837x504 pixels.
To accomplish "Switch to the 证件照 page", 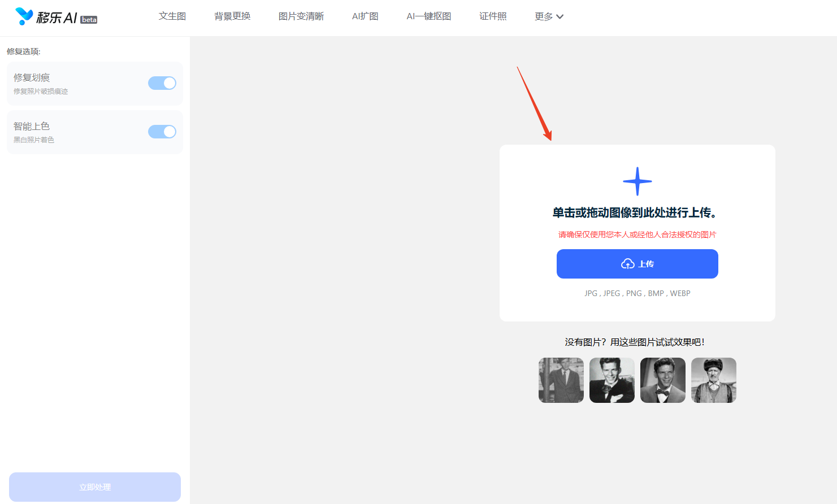I will (493, 16).
